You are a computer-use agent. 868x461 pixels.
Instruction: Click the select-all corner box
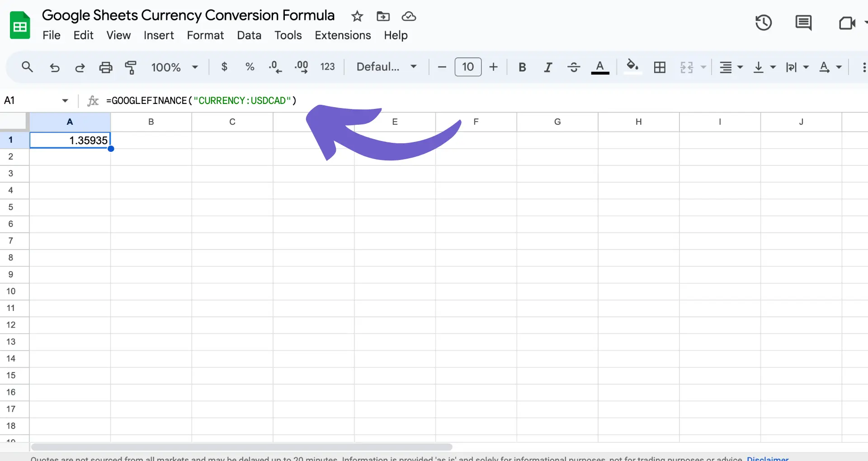click(x=14, y=122)
